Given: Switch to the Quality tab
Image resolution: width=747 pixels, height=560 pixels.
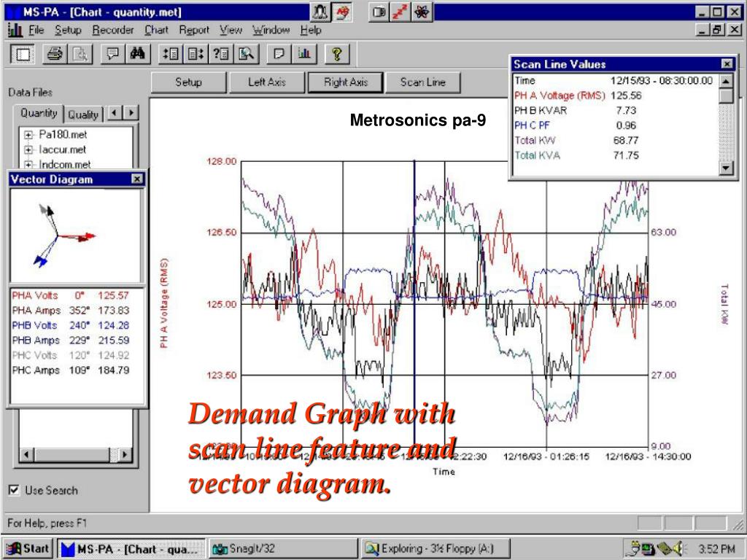Looking at the screenshot, I should tap(83, 114).
